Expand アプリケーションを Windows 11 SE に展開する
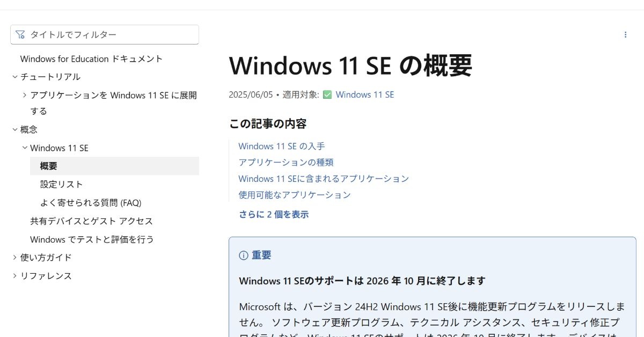644x337 pixels. [25, 95]
